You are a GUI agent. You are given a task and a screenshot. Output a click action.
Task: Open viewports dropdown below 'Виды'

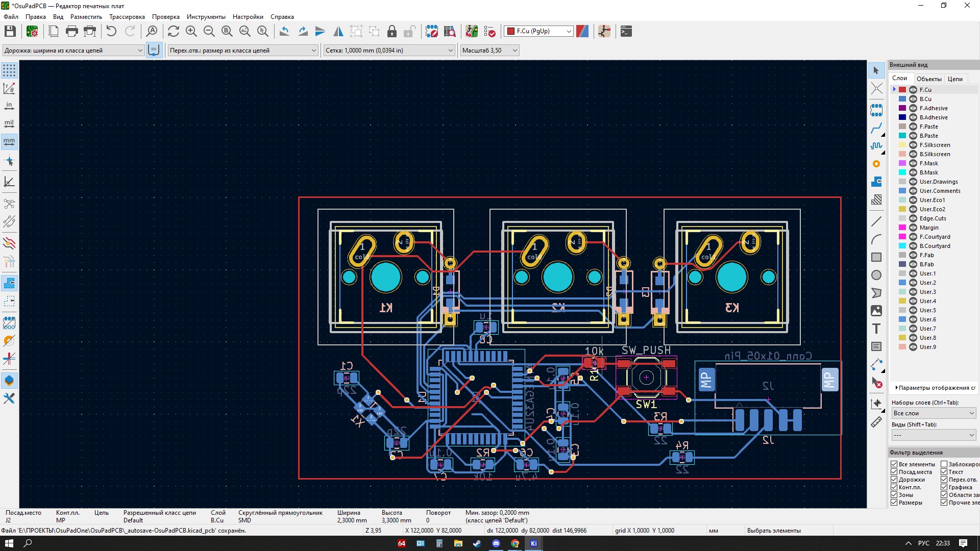click(934, 435)
